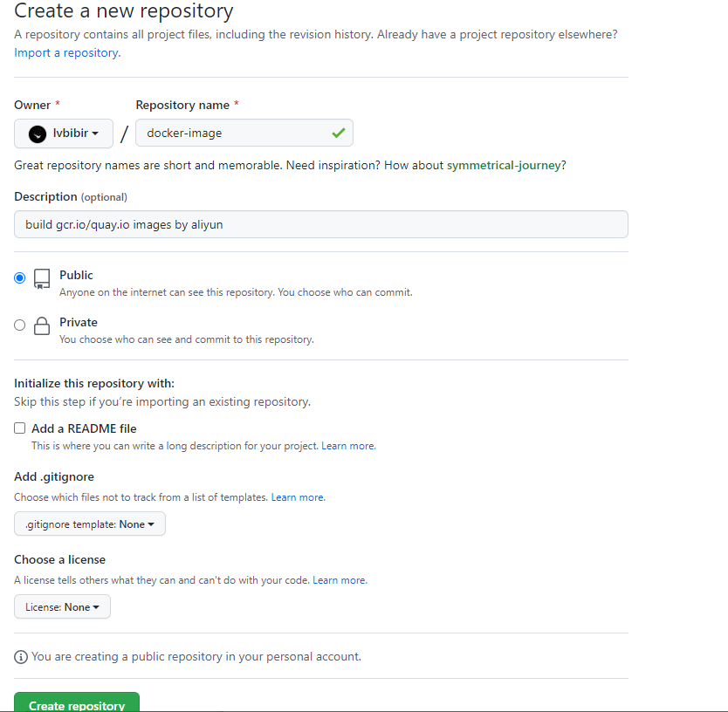The image size is (728, 712).
Task: Enable the Add a README file checkbox
Action: click(20, 428)
